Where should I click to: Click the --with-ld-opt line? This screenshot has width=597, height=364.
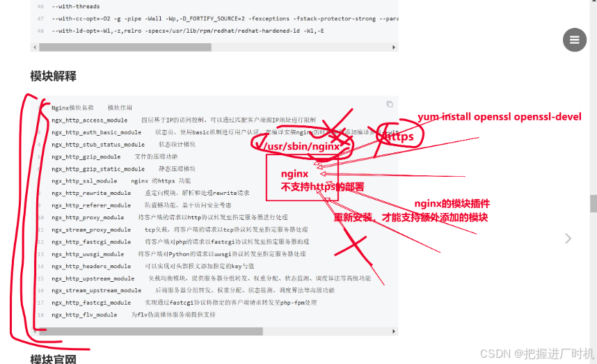click(188, 31)
